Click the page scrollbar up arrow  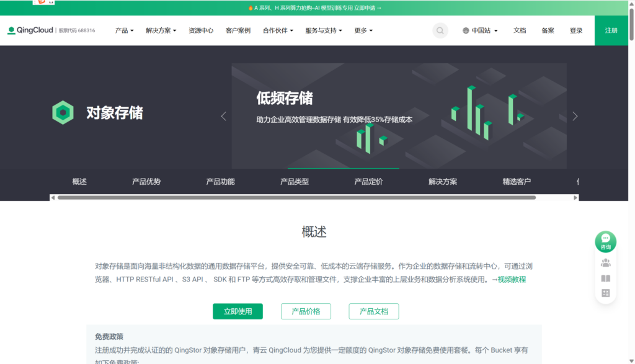point(631,3)
